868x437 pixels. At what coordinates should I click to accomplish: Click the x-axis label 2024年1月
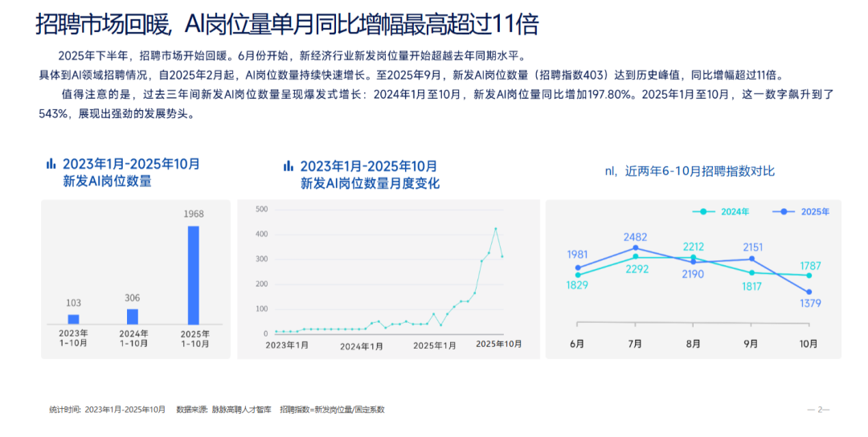coord(362,347)
